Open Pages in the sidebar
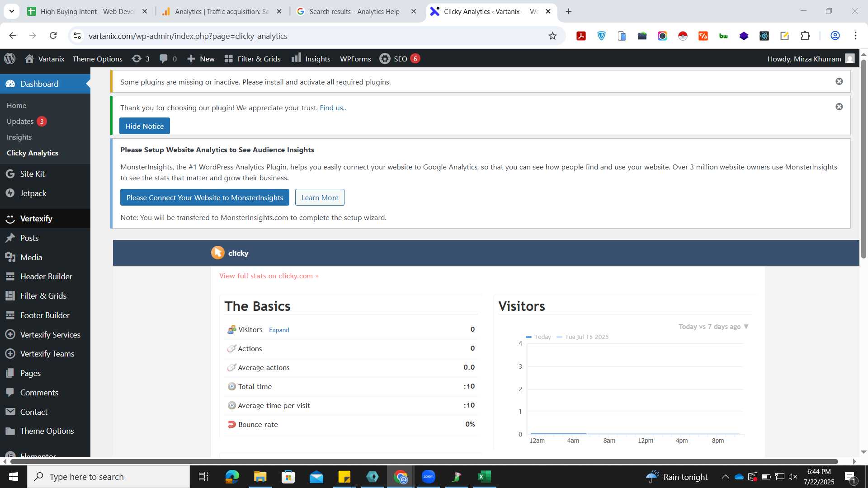The width and height of the screenshot is (868, 488). coord(45,373)
